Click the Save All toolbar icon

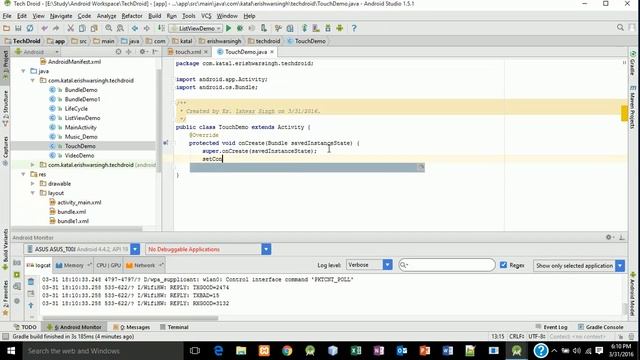point(18,28)
